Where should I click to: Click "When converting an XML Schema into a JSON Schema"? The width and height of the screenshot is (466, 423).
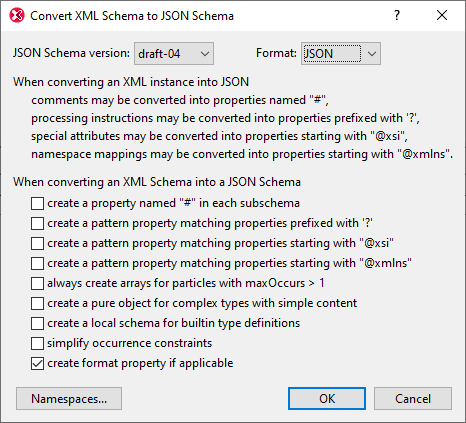[157, 182]
